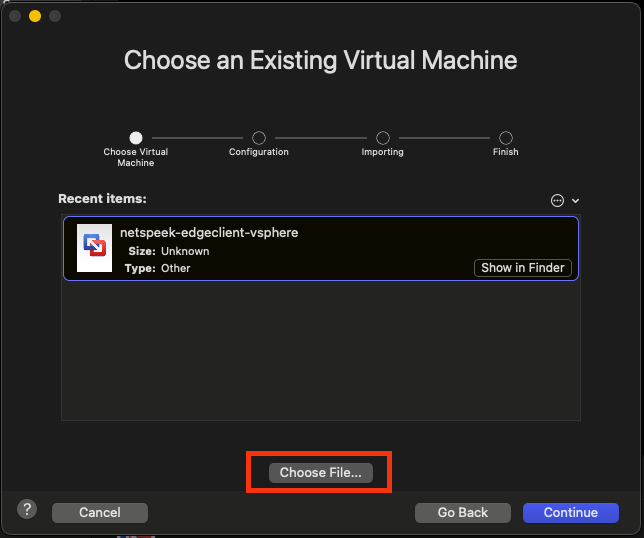Show netspeek-edgeclient-vsphere in Finder

pos(524,268)
